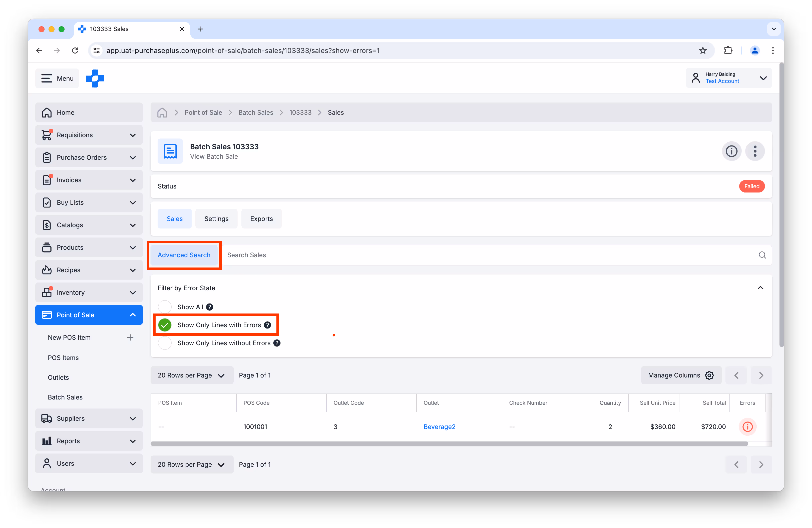Image resolution: width=812 pixels, height=528 pixels.
Task: Open the Beverage2 outlet link
Action: click(x=440, y=426)
